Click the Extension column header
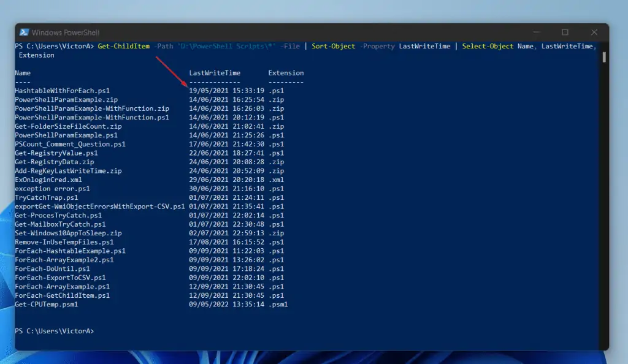Image resolution: width=628 pixels, height=364 pixels. tap(286, 73)
